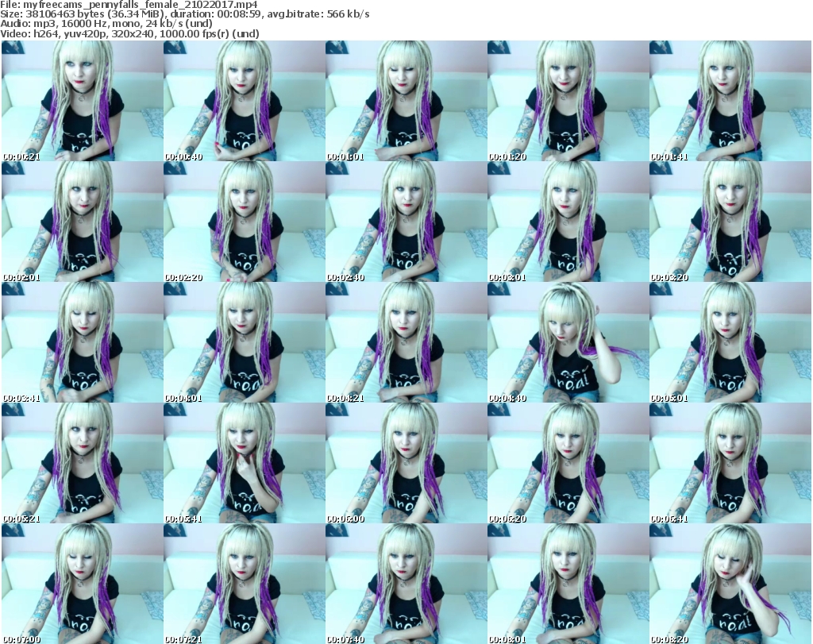Select the frame at 00:03:01
The width and height of the screenshot is (813, 644).
(568, 222)
